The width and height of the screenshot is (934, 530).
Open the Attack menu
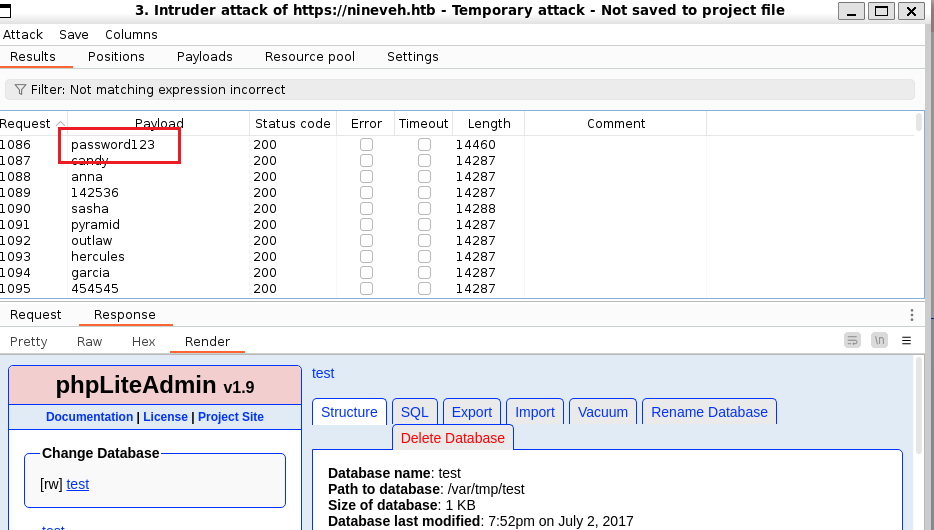23,35
